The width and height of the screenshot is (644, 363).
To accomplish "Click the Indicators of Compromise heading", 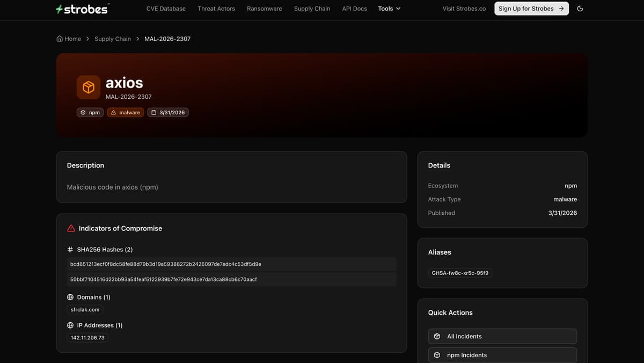I will coord(120,228).
